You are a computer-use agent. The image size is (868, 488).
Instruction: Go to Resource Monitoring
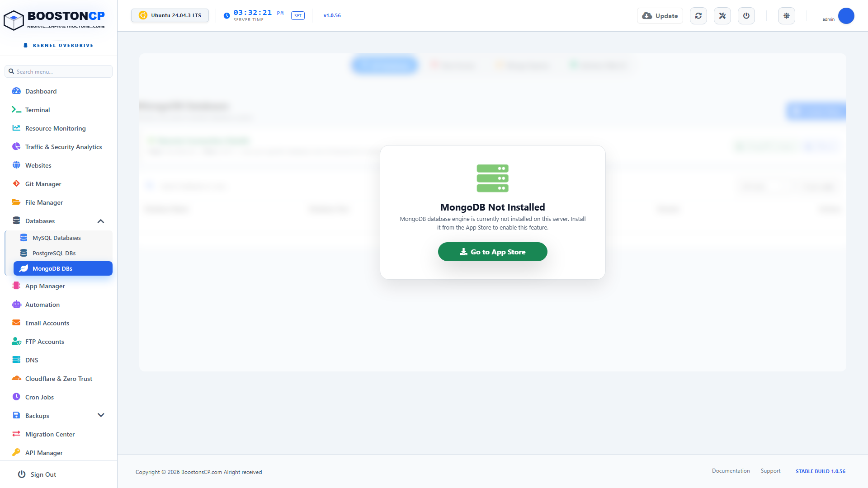click(58, 128)
